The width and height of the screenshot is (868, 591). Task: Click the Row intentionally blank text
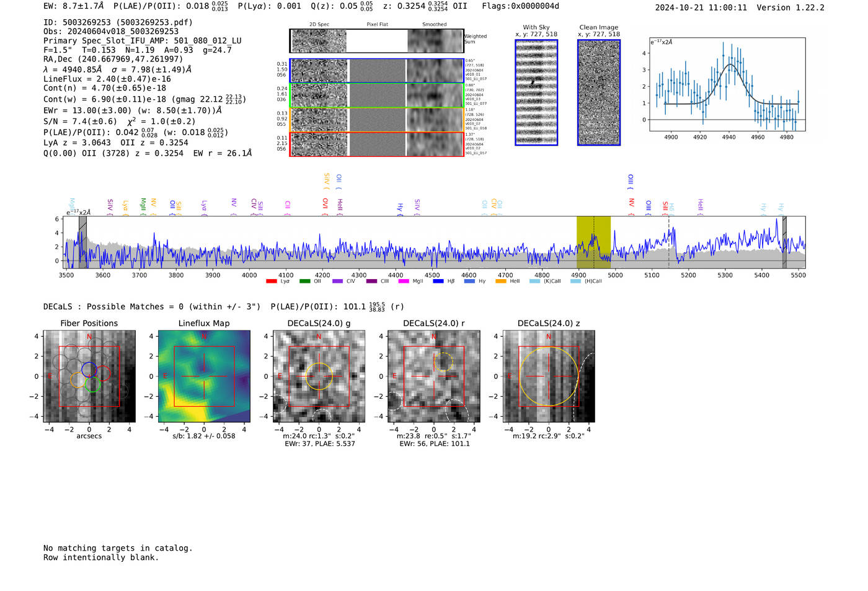point(101,558)
